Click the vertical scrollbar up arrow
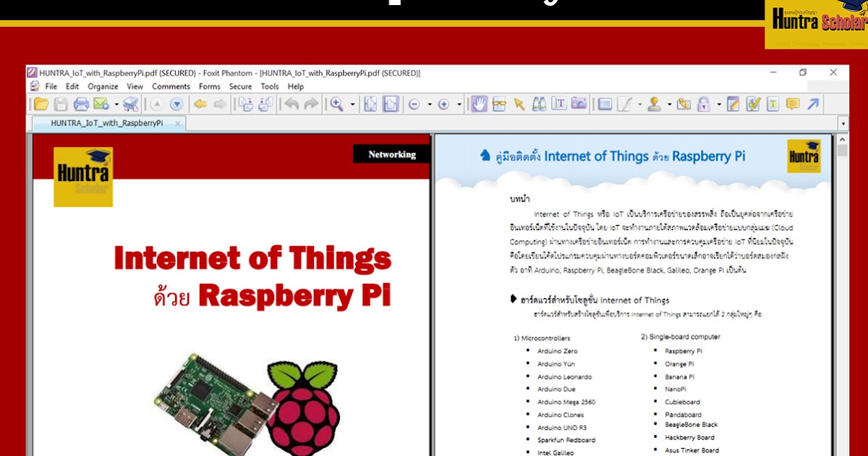The height and width of the screenshot is (456, 868). tap(841, 138)
